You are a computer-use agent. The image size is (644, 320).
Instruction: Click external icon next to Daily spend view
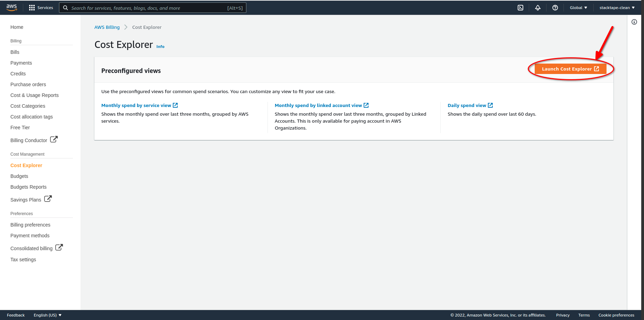490,105
